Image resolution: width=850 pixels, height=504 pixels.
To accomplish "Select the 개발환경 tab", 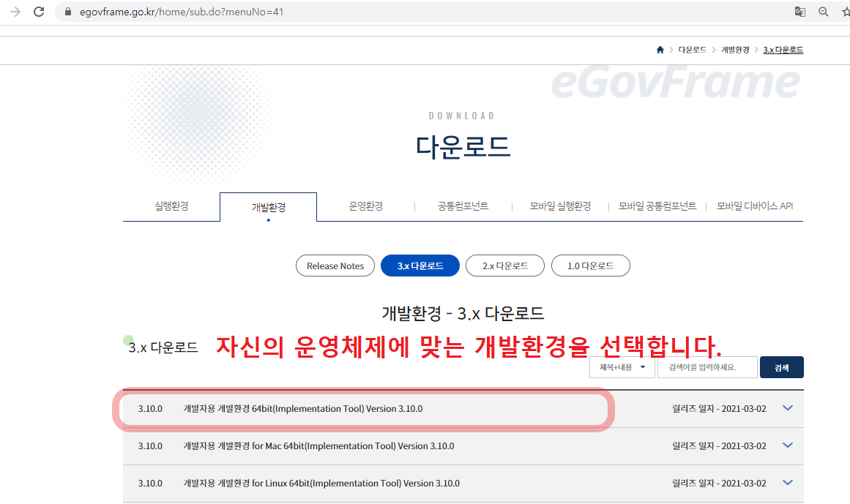I will tap(269, 207).
